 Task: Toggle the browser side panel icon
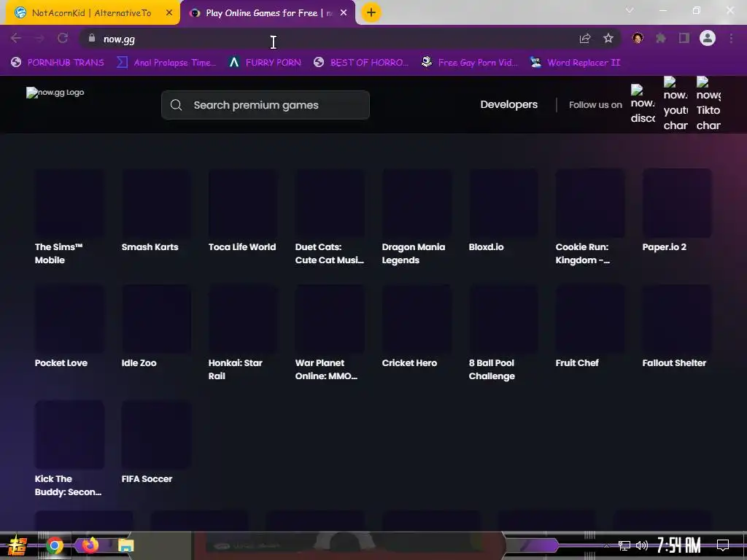pyautogui.click(x=684, y=39)
